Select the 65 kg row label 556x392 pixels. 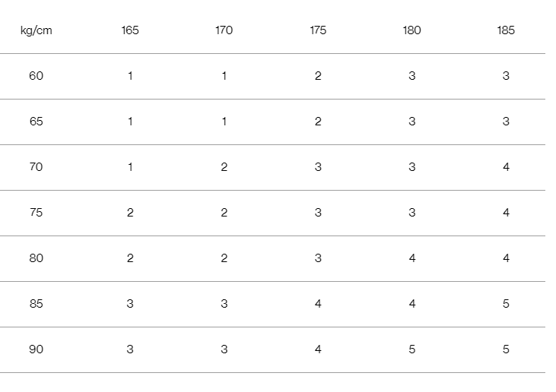point(37,122)
